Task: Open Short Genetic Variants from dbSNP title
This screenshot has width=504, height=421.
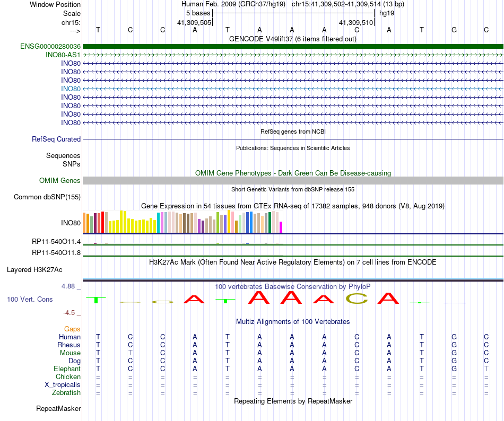Action: 293,189
